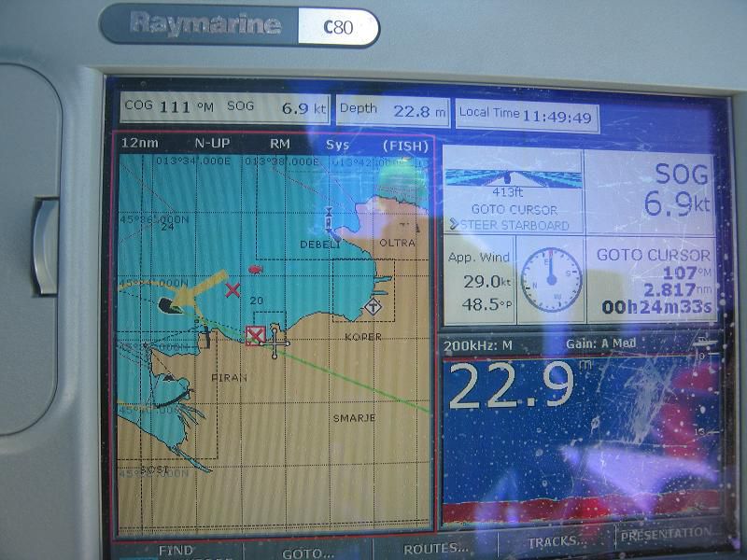
Task: Click the compass wind dial gauge
Action: click(551, 280)
